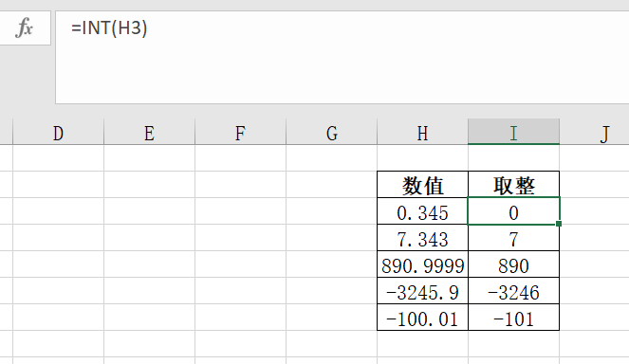This screenshot has width=629, height=364.
Task: Select column G header
Action: tap(331, 132)
